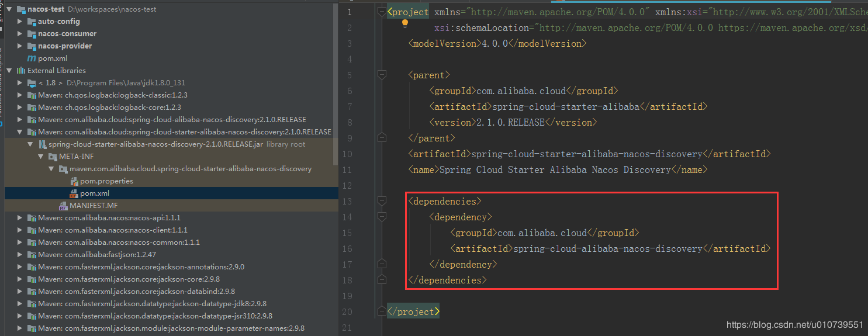The image size is (868, 336).
Task: Collapse the nacos-test project root
Action: [9, 9]
